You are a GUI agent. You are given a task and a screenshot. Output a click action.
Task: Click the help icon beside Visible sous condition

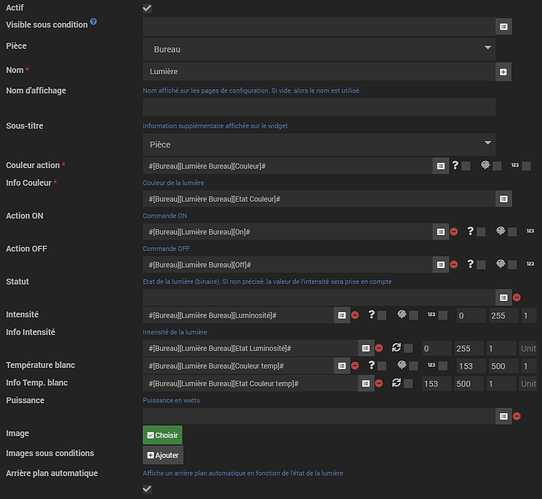pos(93,22)
